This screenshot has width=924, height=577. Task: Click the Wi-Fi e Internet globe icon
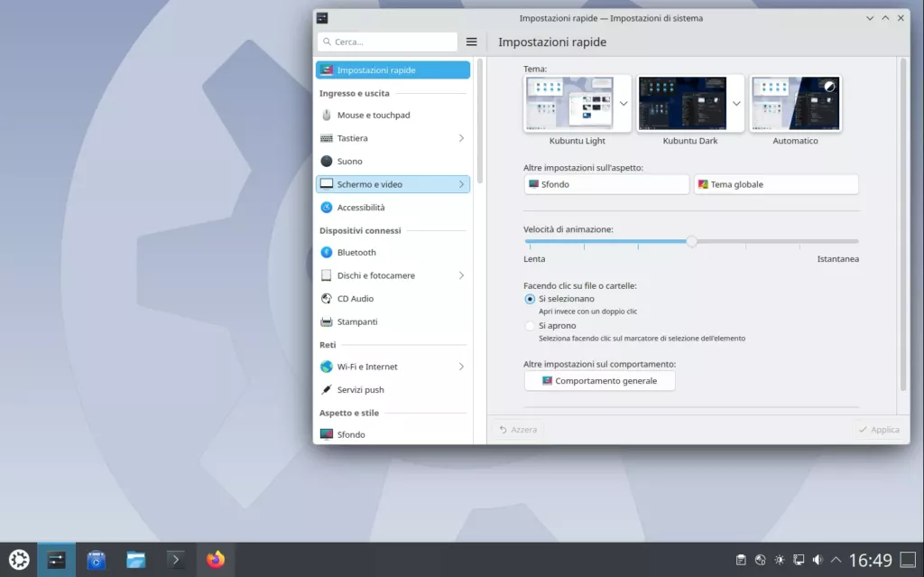(x=327, y=367)
